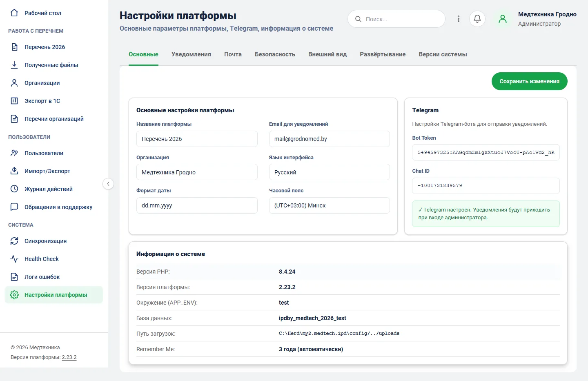Click the document icon next to Перечень 2026

click(x=14, y=47)
